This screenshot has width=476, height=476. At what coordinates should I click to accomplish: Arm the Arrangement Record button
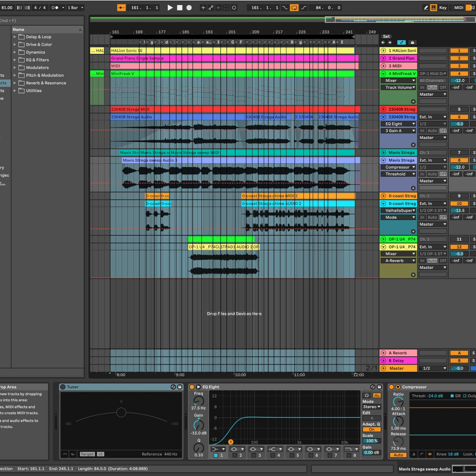[x=189, y=8]
